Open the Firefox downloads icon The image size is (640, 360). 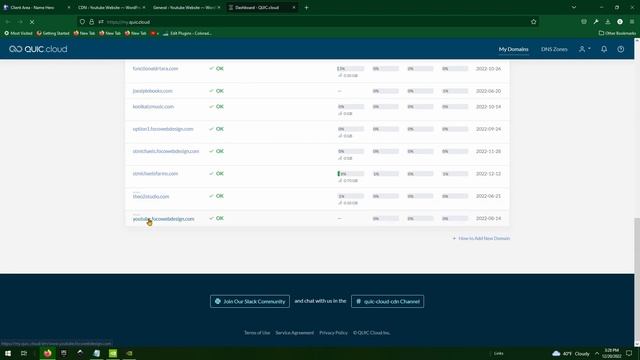click(608, 22)
